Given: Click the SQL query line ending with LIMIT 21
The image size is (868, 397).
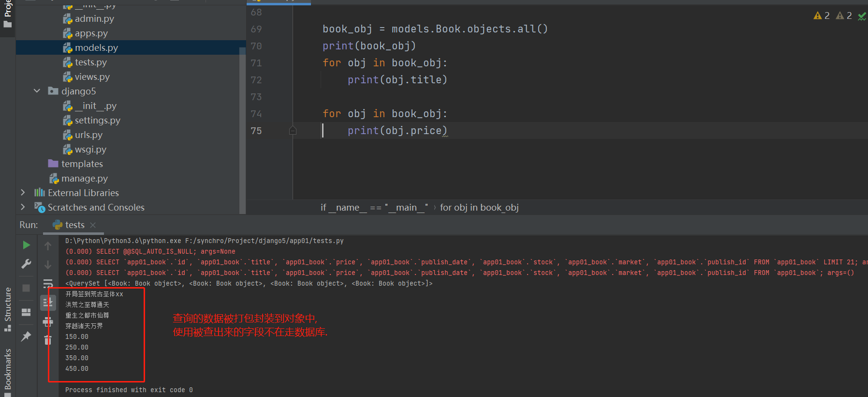Looking at the screenshot, I should (x=467, y=262).
